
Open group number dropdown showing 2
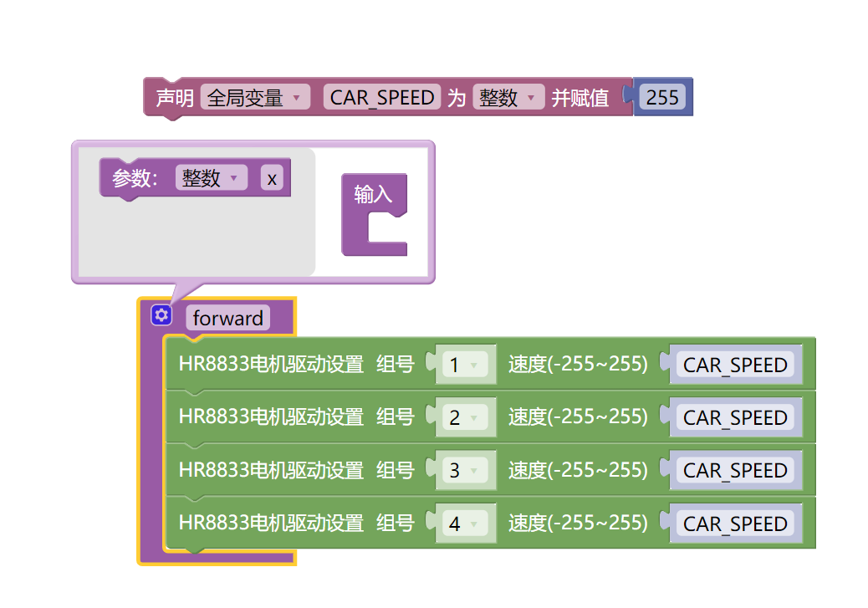tap(464, 417)
